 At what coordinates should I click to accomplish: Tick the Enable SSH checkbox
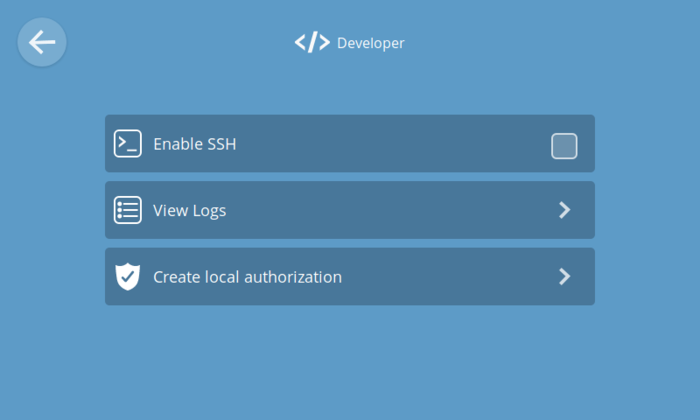point(564,146)
